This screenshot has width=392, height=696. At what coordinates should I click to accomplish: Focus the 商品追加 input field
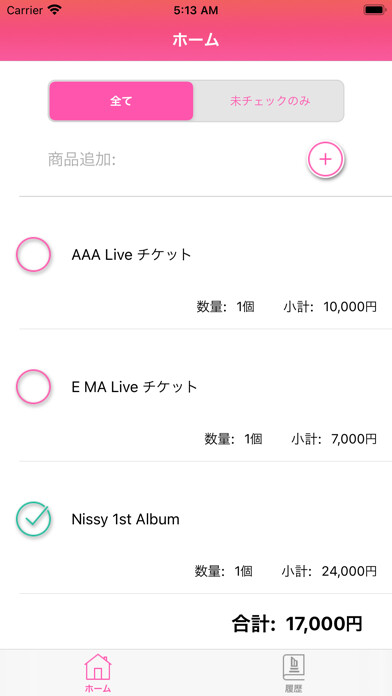click(173, 159)
